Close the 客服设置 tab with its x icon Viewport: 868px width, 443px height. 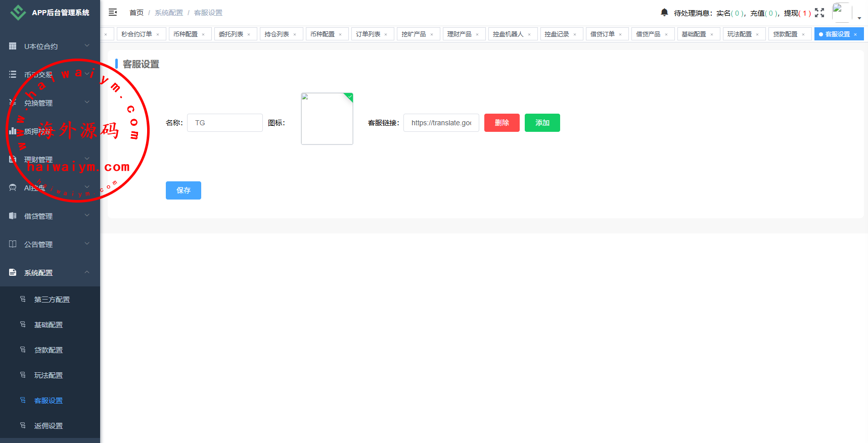pos(855,34)
